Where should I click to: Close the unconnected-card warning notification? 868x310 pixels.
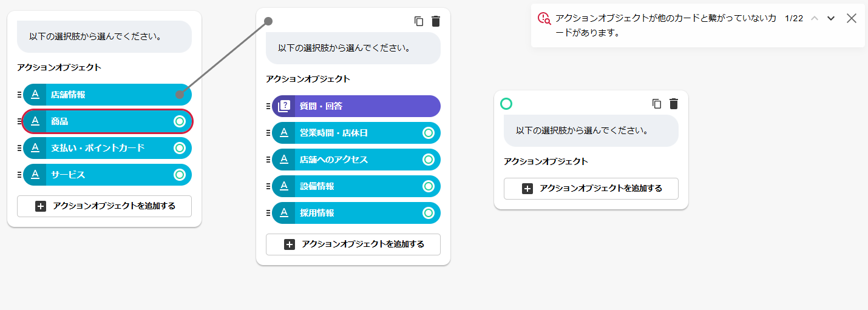852,18
